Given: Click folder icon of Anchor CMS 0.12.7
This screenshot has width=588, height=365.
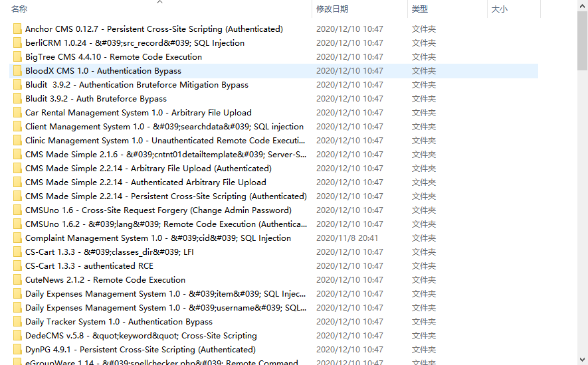Looking at the screenshot, I should (x=17, y=29).
